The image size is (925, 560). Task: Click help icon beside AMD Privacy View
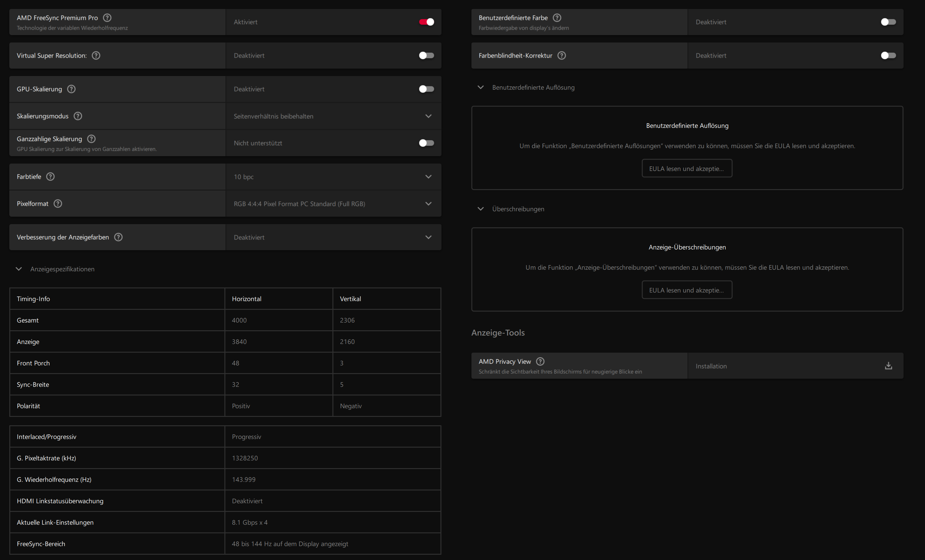(540, 361)
